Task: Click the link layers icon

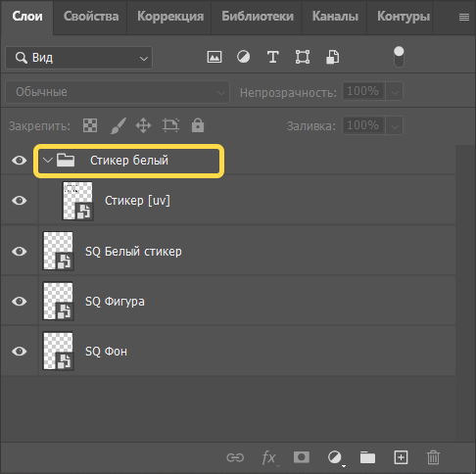Action: (235, 457)
